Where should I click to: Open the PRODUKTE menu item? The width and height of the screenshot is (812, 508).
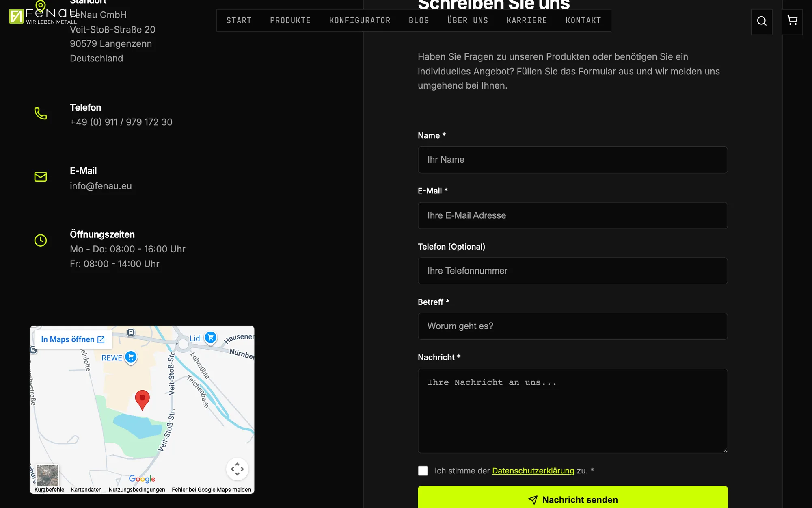[x=290, y=20]
